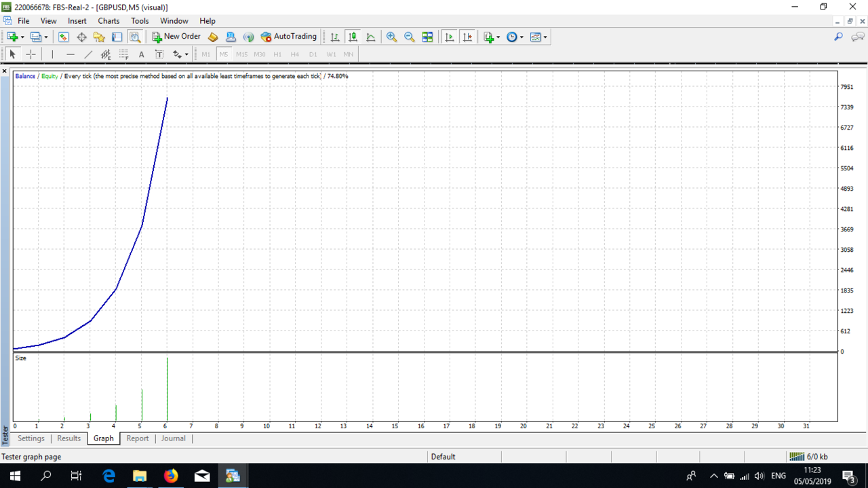
Task: Switch to Candlesticks chart mode
Action: tap(353, 37)
